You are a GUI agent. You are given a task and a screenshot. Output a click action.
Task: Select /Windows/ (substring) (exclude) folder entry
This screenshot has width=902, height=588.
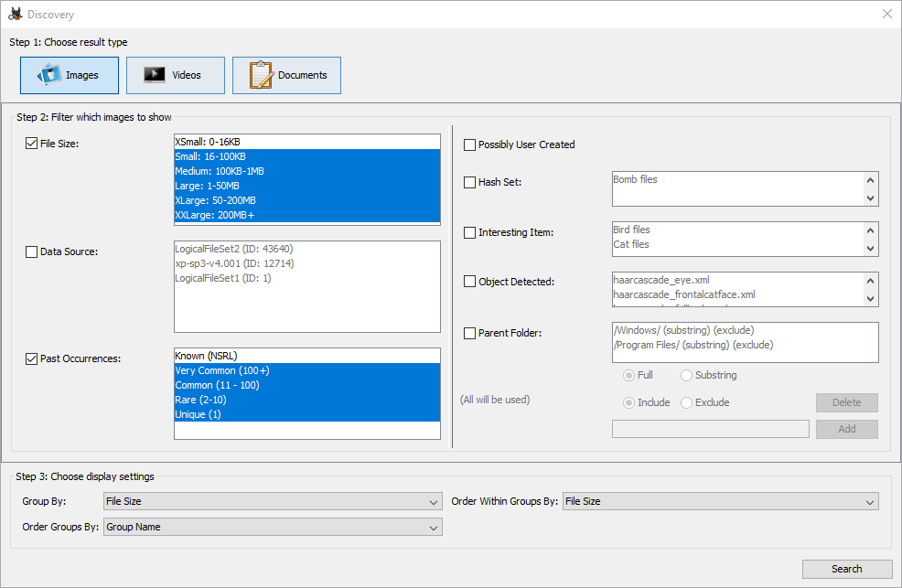tap(745, 330)
